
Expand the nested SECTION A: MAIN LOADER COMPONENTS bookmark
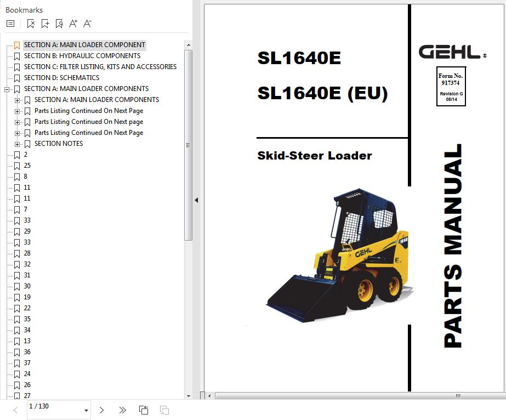click(17, 100)
